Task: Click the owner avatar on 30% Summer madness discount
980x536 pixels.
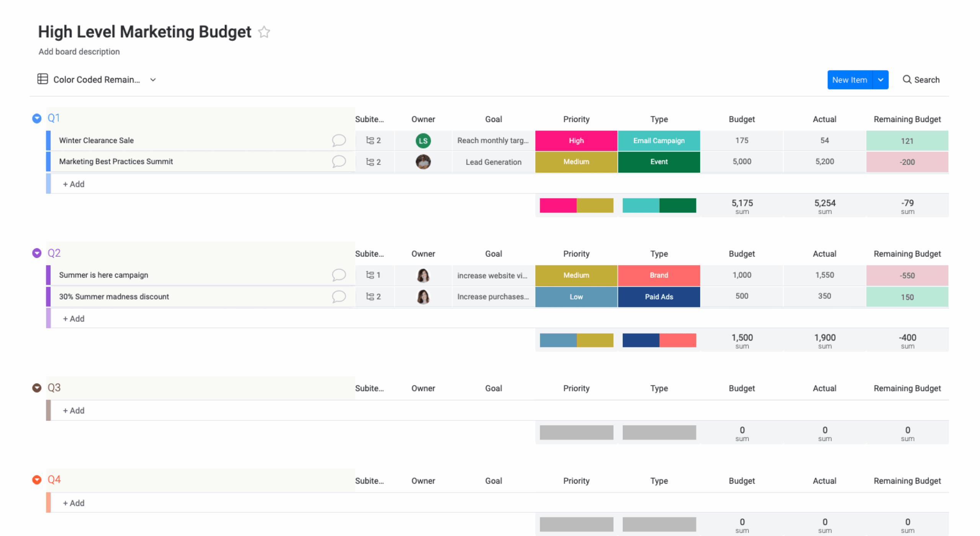Action: coord(423,296)
